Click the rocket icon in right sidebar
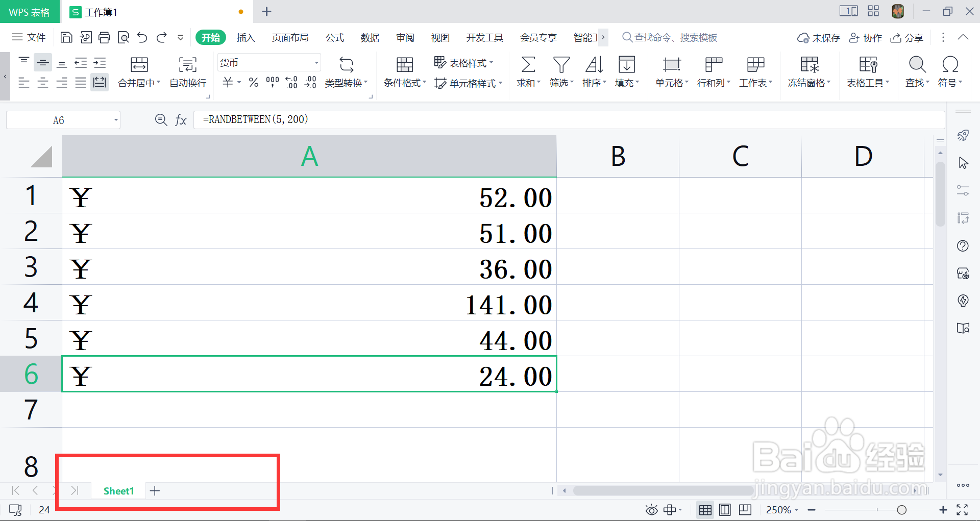 963,135
